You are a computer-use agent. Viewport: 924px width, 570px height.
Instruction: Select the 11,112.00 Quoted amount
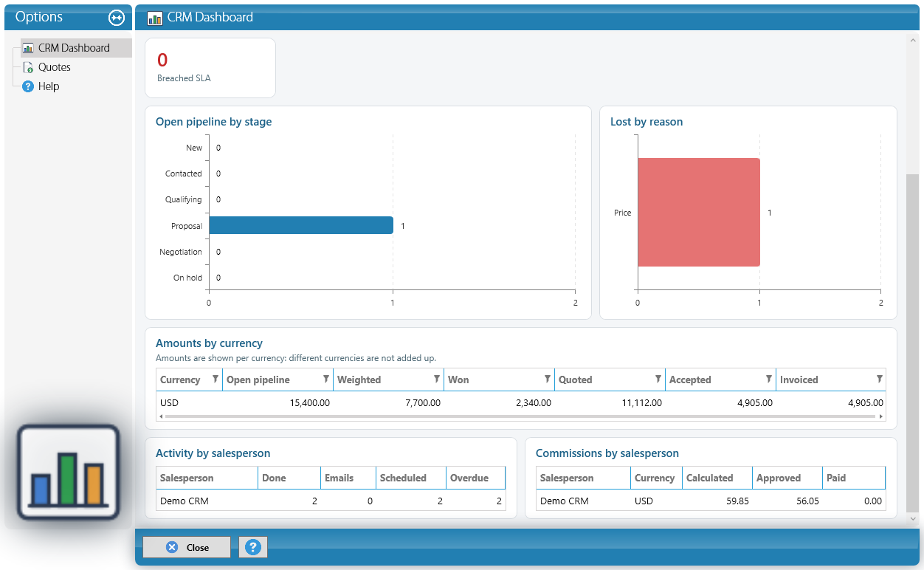(610, 403)
